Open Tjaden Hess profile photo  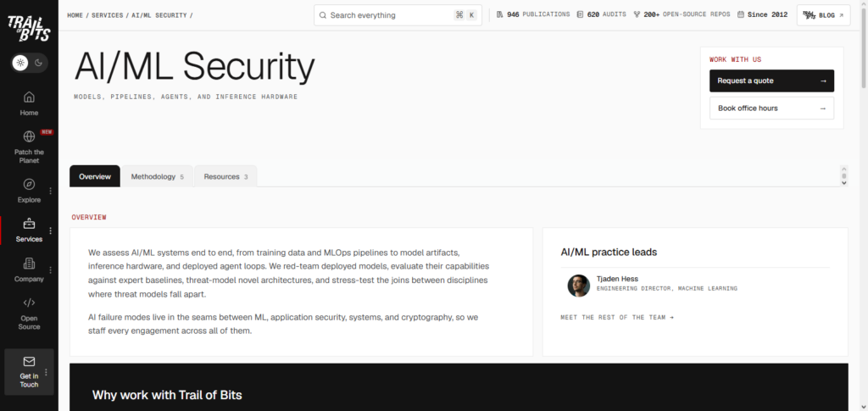[578, 286]
